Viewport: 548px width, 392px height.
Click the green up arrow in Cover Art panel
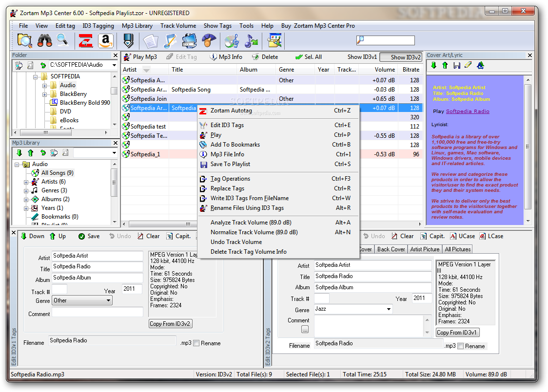[445, 65]
